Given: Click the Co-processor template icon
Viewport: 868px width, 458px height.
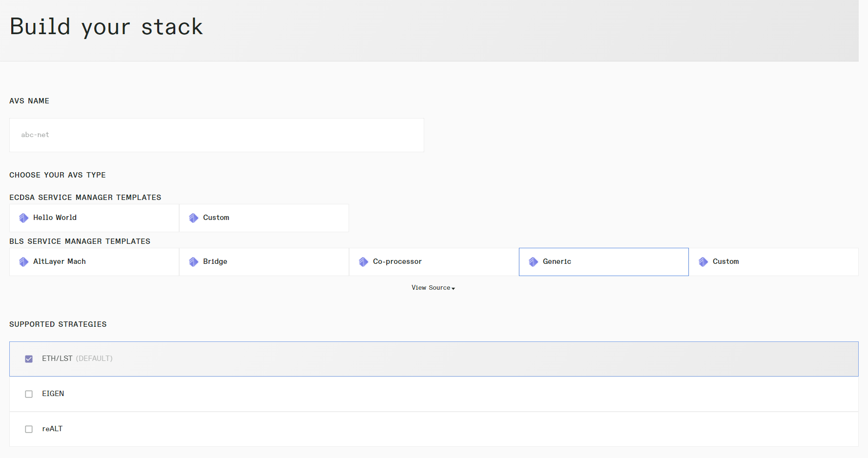Looking at the screenshot, I should tap(363, 262).
